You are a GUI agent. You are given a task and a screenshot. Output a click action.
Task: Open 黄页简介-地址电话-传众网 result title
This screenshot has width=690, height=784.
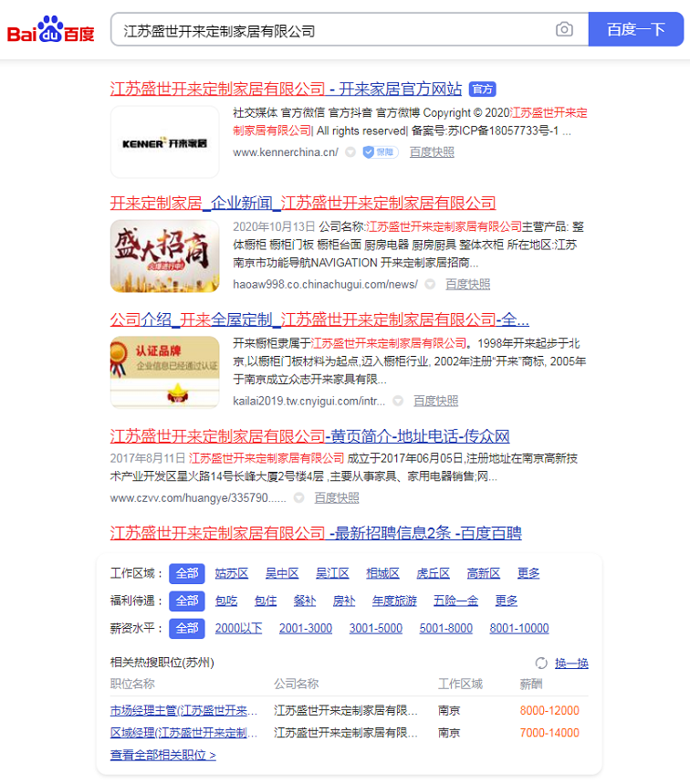309,436
